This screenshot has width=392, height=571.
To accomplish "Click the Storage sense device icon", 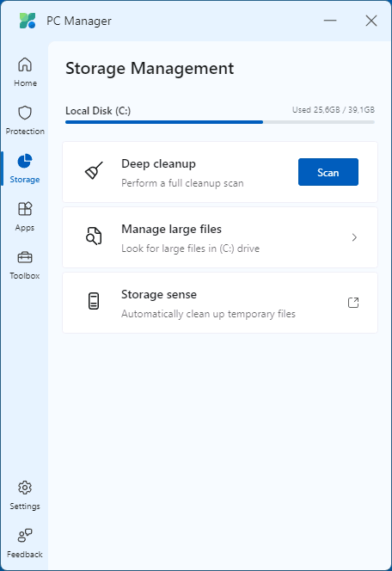I will (x=94, y=301).
